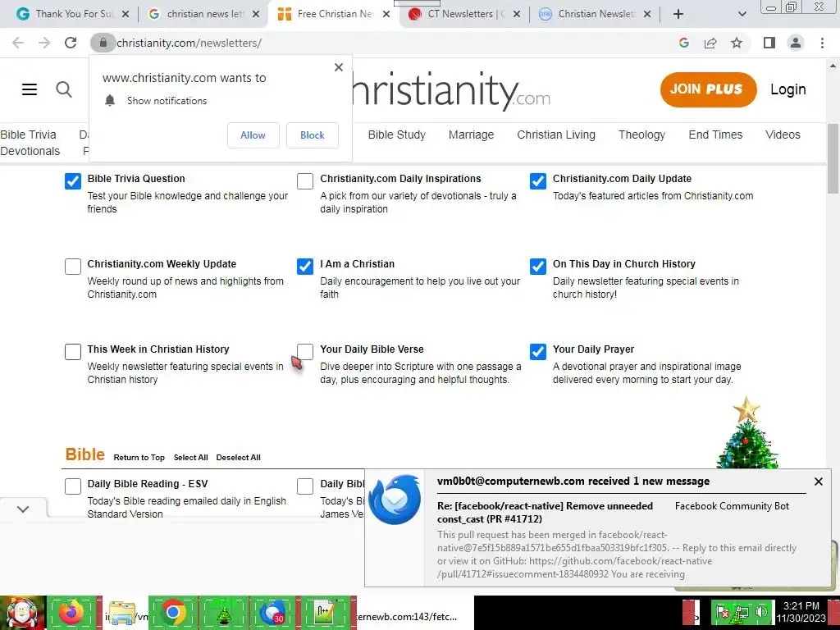Uncheck On This Day in Church History
This screenshot has width=840, height=630.
pos(538,267)
